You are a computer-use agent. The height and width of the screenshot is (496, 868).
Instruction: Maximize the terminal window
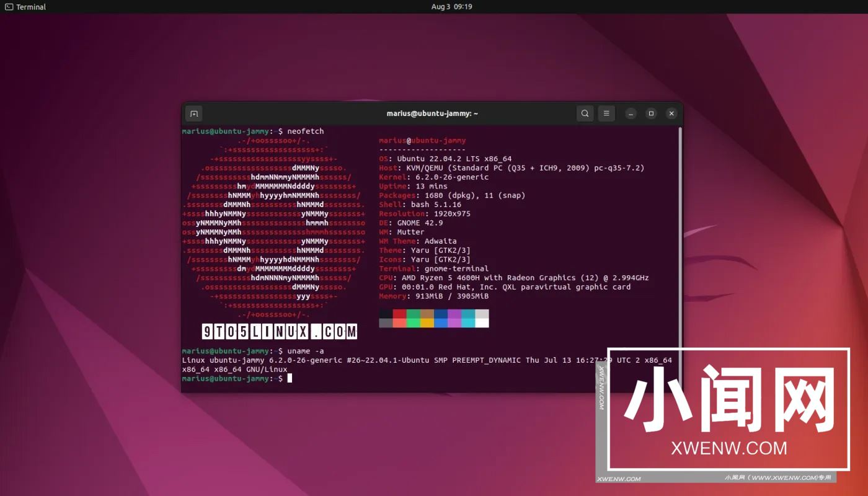[x=651, y=113]
